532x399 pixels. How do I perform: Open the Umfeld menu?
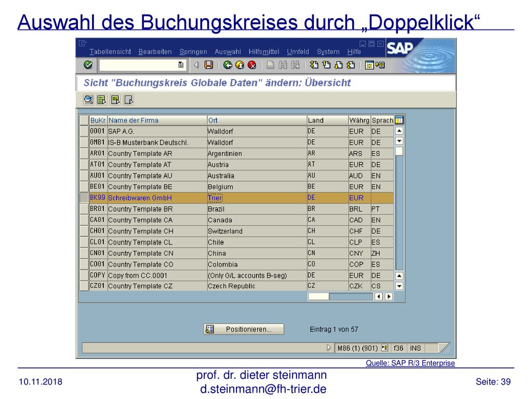click(x=298, y=51)
